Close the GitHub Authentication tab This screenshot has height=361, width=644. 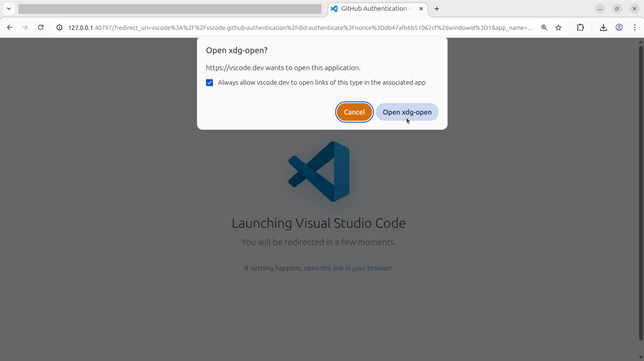pos(421,9)
